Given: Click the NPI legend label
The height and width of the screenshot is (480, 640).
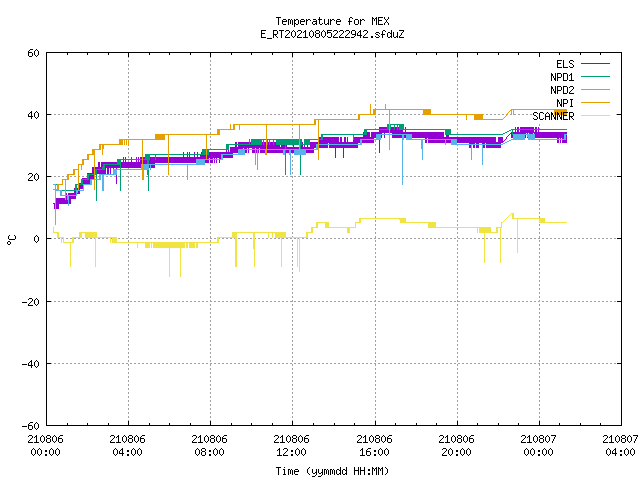Looking at the screenshot, I should point(565,103).
